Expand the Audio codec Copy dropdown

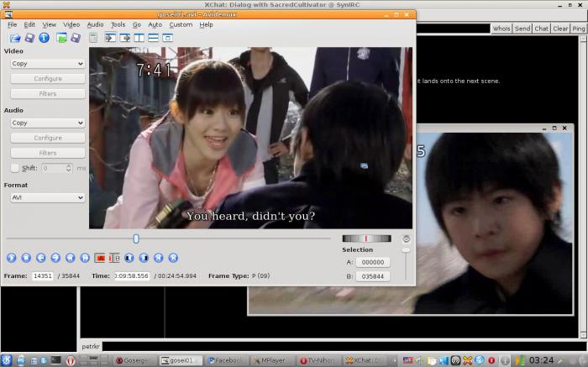48,123
